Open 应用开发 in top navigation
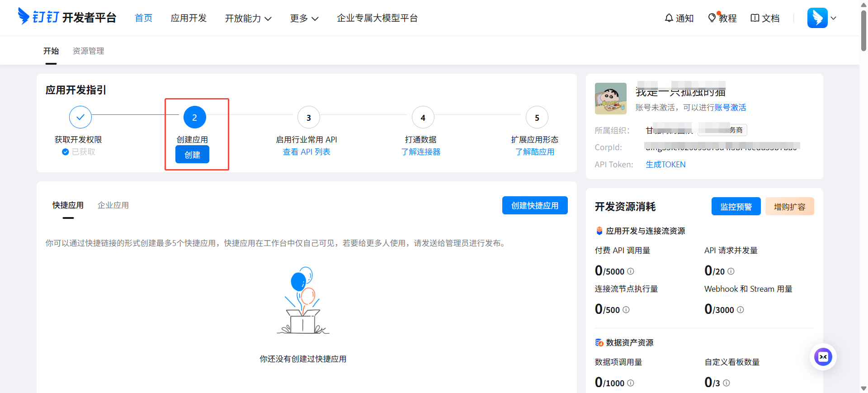The height and width of the screenshot is (393, 868). [189, 18]
